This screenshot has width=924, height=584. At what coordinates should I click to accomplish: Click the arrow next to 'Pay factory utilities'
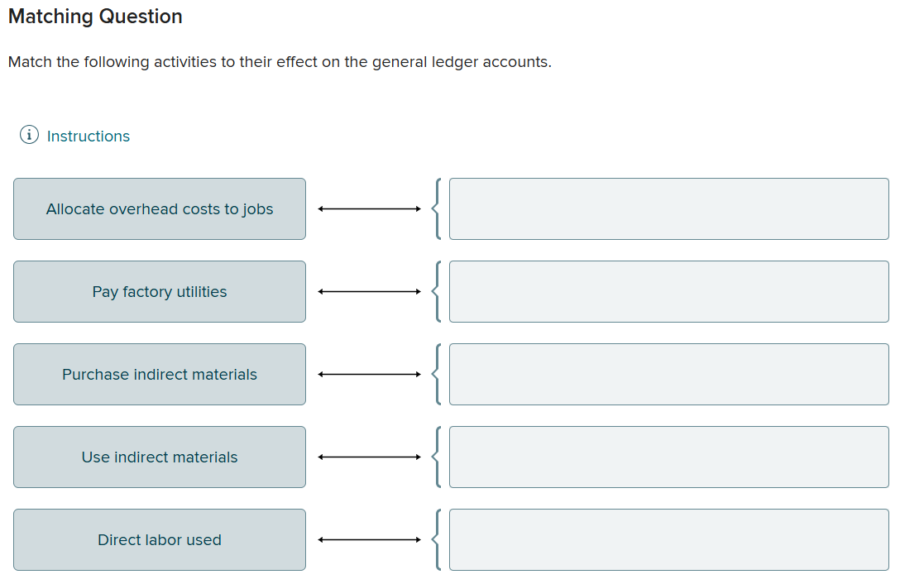point(370,291)
